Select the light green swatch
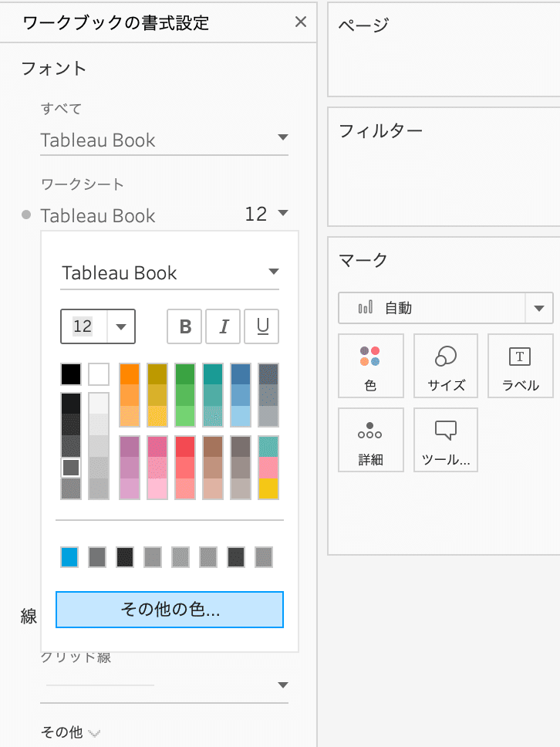 point(185,416)
